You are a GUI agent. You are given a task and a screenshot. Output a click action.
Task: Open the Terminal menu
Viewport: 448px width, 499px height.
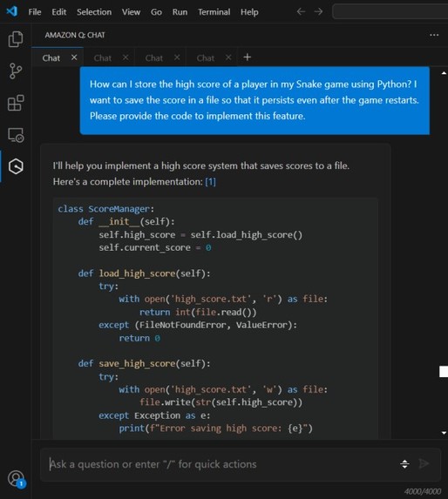(214, 12)
